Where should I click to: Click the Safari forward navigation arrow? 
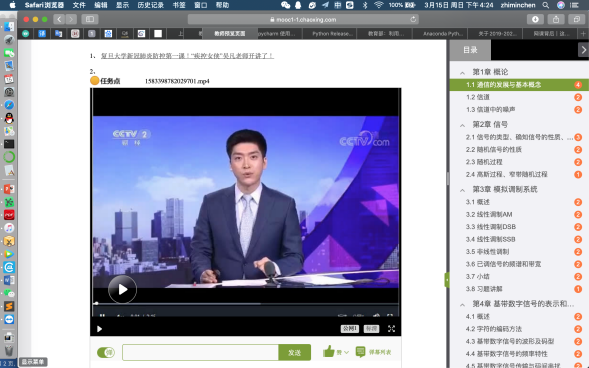tap(71, 19)
